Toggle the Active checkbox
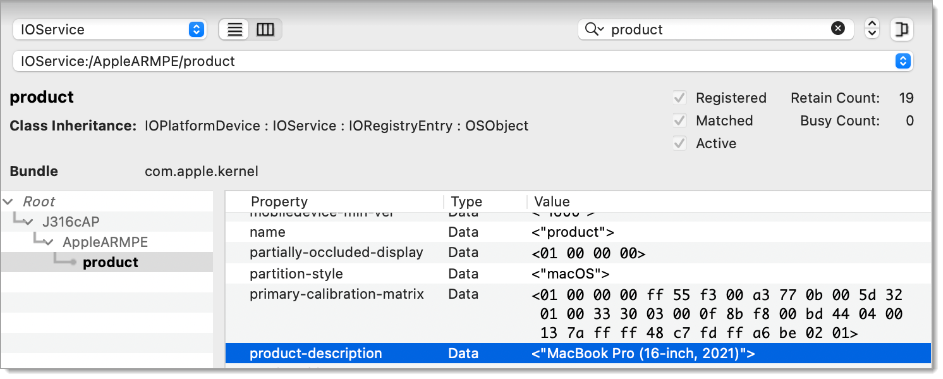 click(680, 144)
